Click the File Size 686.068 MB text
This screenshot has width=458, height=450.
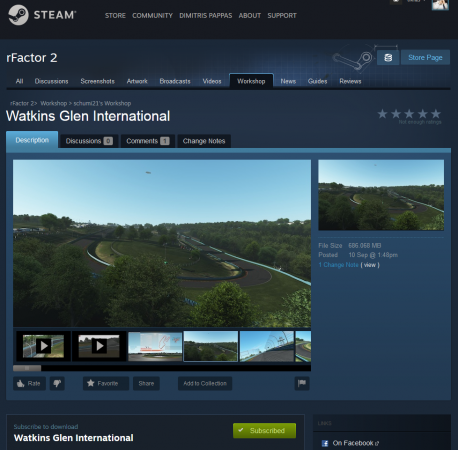(x=350, y=246)
